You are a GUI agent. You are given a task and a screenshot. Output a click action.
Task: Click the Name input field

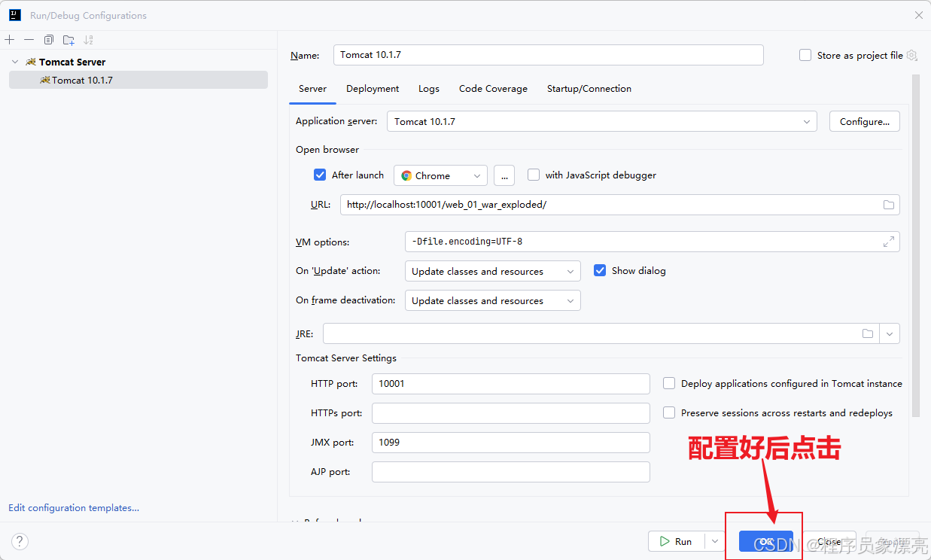click(x=548, y=55)
